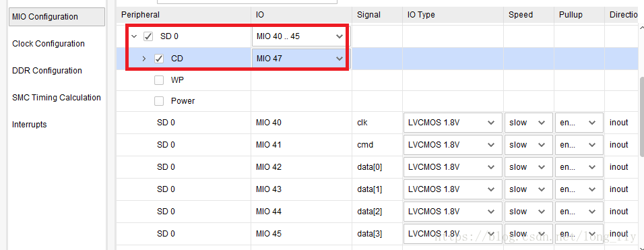
Task: Expand the CD tree row
Action: (x=143, y=59)
